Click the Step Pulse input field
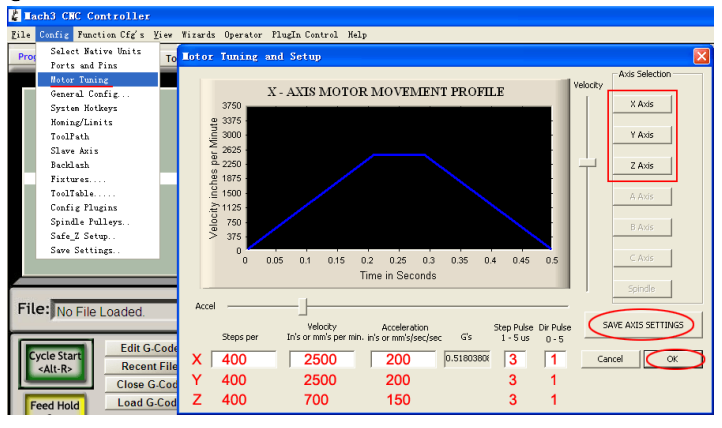The width and height of the screenshot is (722, 428). click(515, 359)
